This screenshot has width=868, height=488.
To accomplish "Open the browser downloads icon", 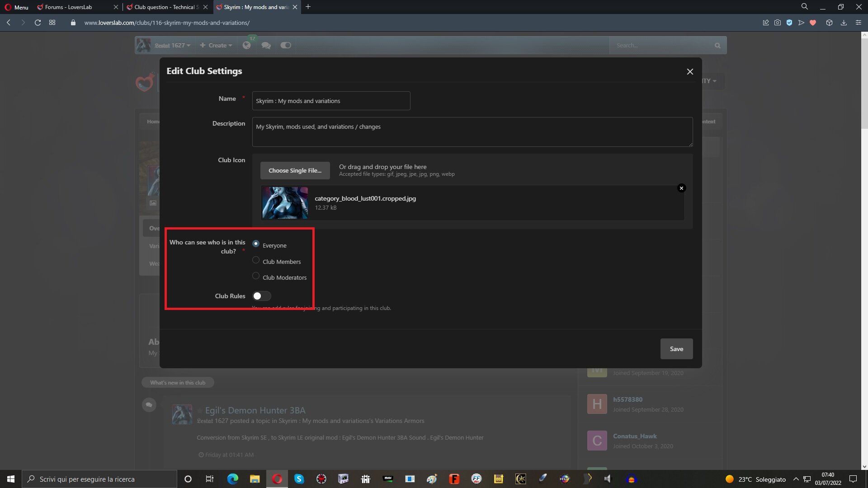I will click(x=844, y=23).
